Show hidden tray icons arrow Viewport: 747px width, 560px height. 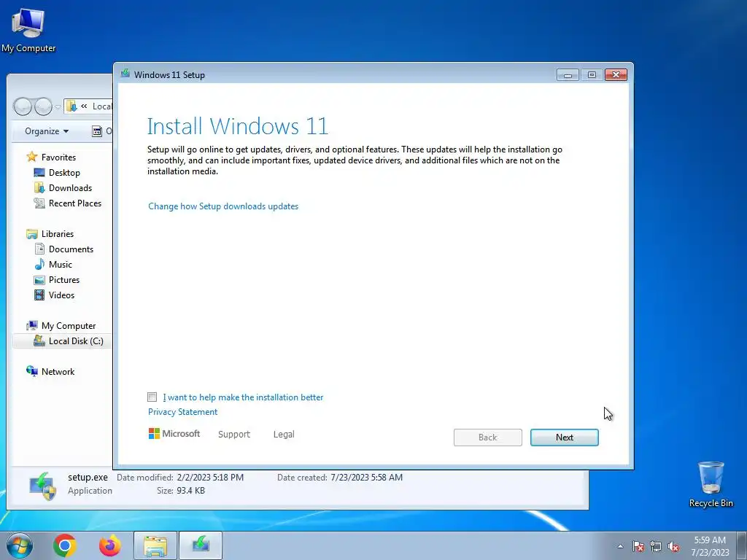pos(620,546)
